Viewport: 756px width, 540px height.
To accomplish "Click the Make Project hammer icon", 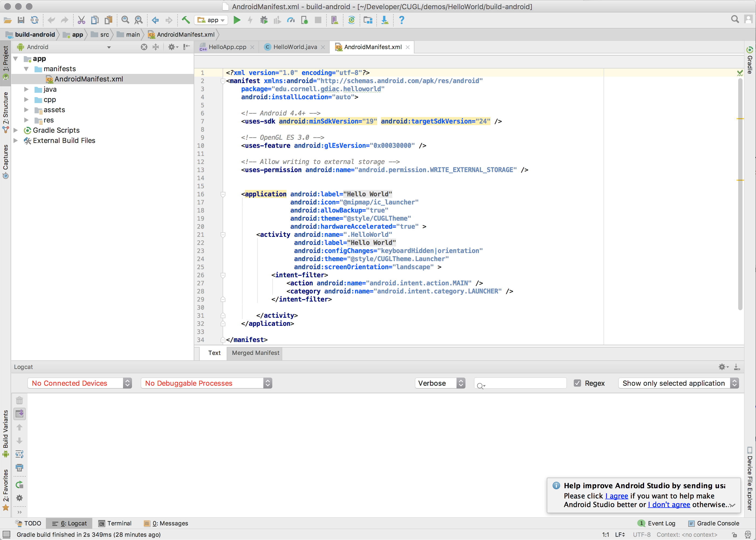I will coord(186,20).
